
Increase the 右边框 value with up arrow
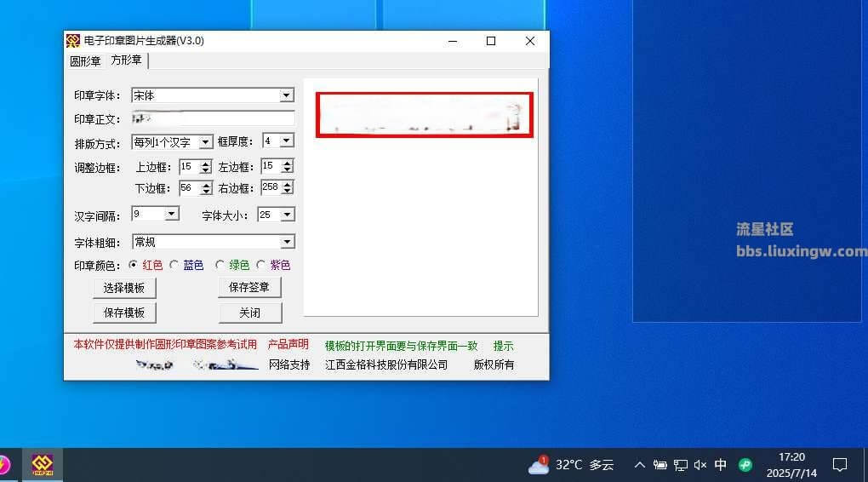(x=287, y=185)
